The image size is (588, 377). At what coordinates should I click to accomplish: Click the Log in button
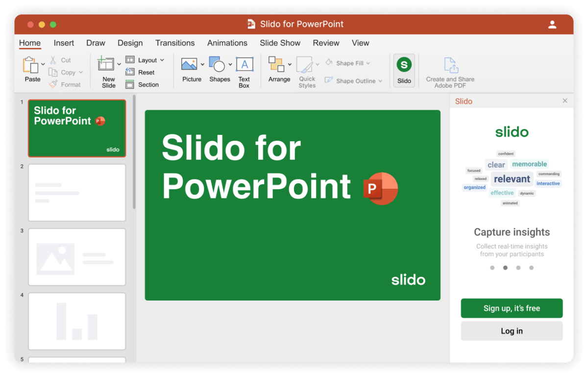coord(512,330)
